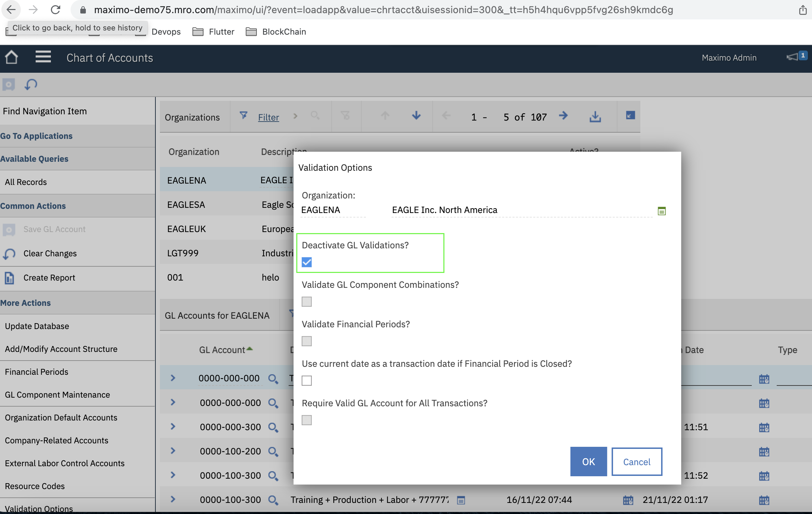
Task: Expand the 0000-100-200 GL account row
Action: coord(173,451)
